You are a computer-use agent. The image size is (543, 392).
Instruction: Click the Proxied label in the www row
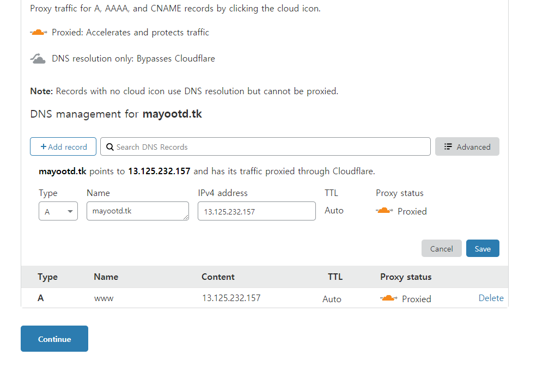pyautogui.click(x=417, y=299)
